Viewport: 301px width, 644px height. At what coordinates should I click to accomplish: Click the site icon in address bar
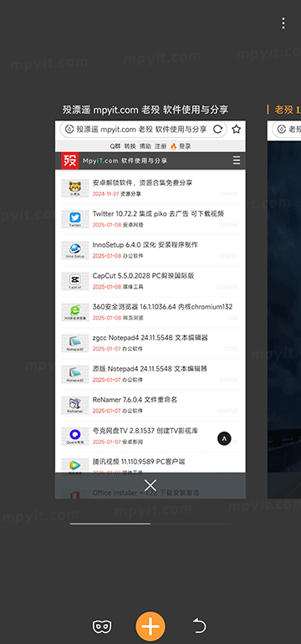tap(69, 130)
